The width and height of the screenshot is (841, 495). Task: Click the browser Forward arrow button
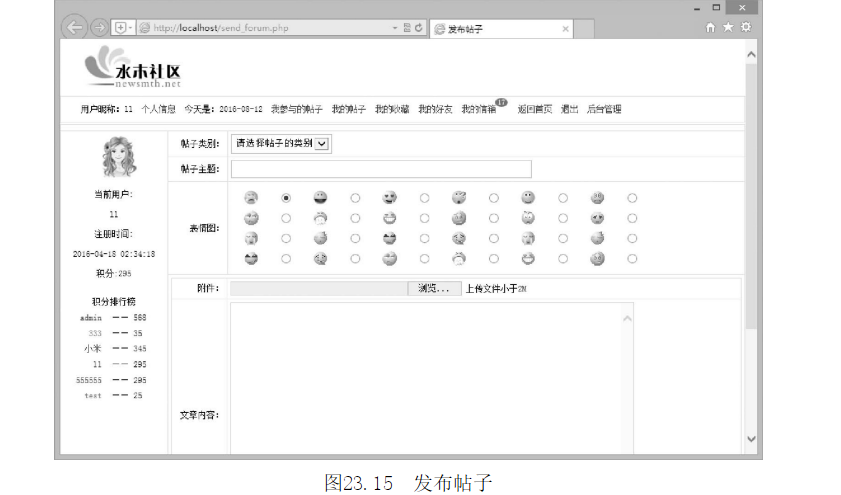click(99, 28)
